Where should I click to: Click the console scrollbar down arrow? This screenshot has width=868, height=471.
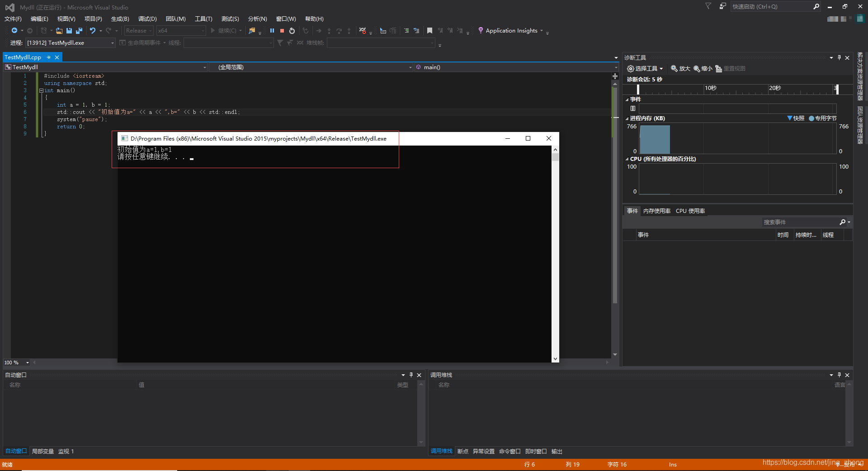coord(555,359)
